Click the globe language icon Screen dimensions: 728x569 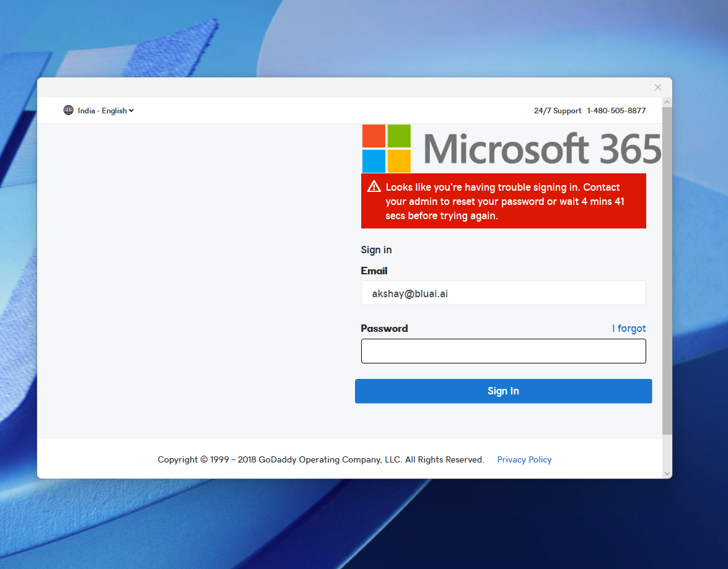(x=68, y=110)
